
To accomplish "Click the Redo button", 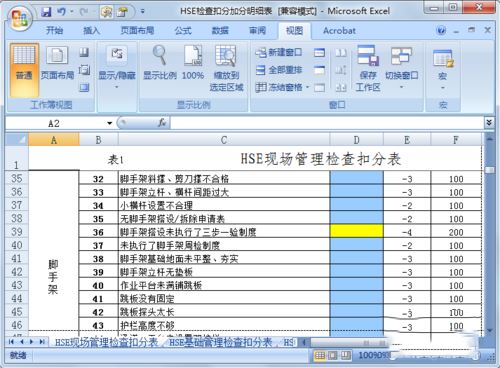I will click(x=83, y=12).
